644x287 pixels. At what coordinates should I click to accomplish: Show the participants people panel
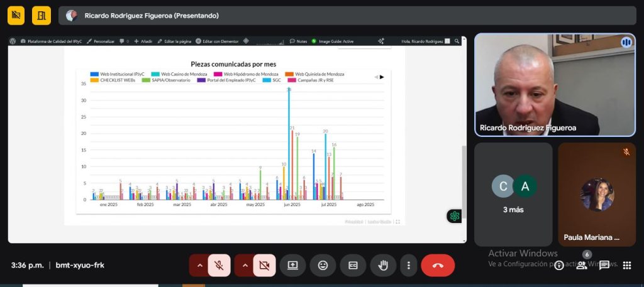pyautogui.click(x=582, y=265)
